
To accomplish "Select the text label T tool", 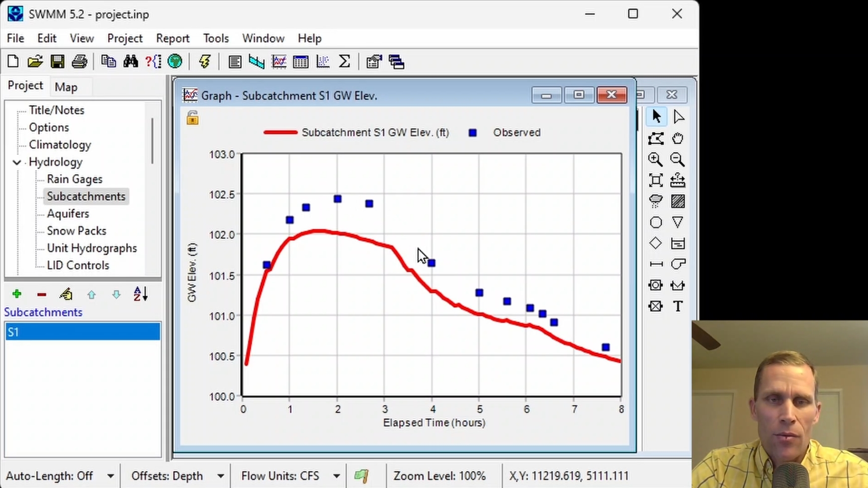I will 678,306.
